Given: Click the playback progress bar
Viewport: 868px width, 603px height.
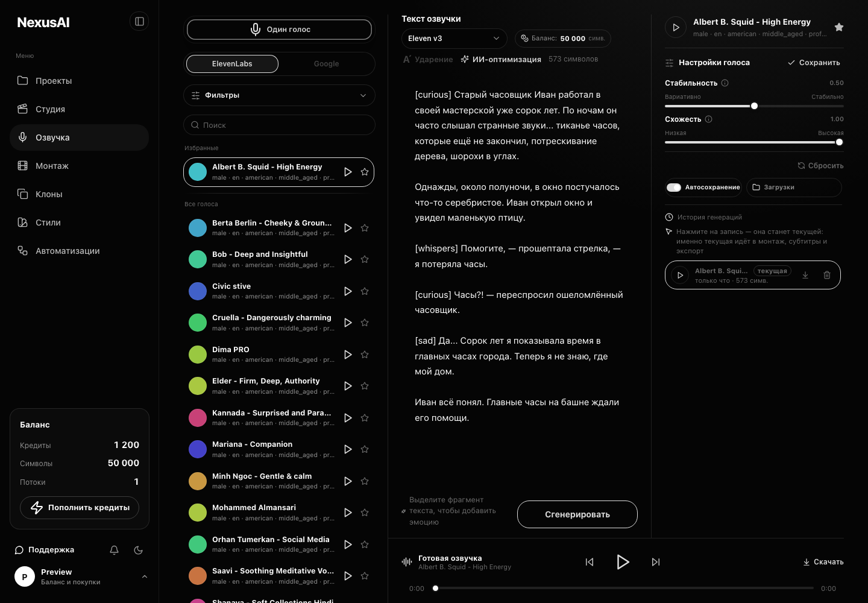Looking at the screenshot, I should click(x=623, y=588).
